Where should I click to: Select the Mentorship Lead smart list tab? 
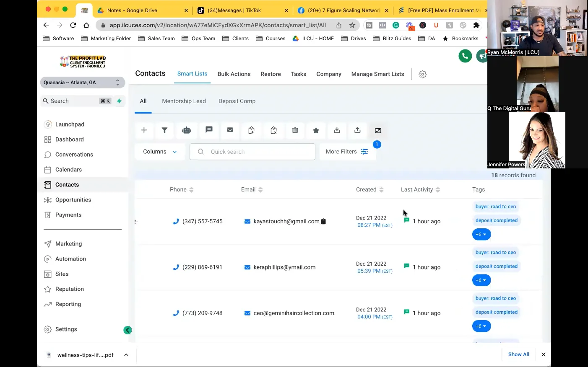[184, 101]
